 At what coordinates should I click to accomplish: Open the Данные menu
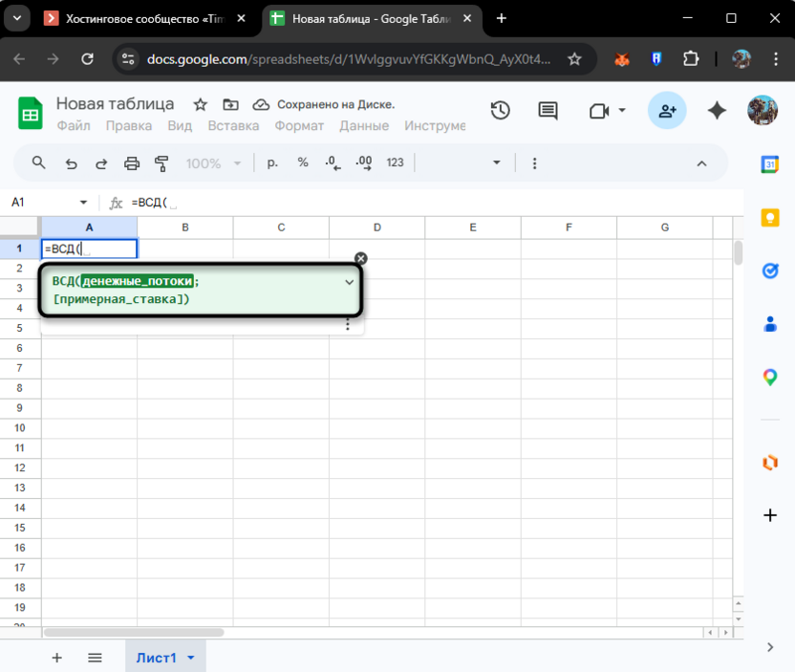(x=364, y=125)
